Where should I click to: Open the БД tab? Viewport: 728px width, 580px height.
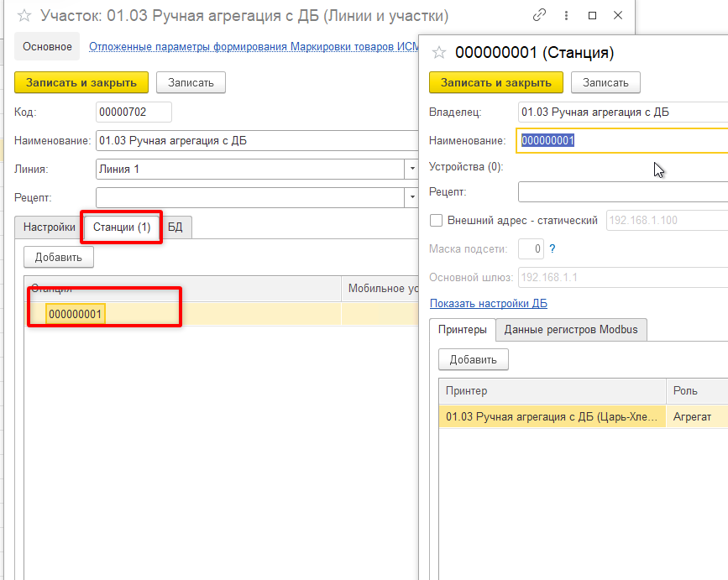point(175,227)
